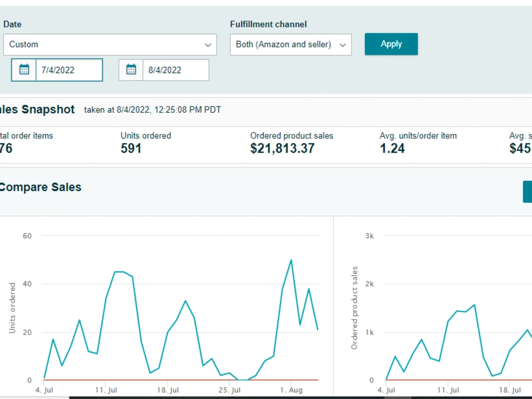Screen dimensions: 532x399
Task: Click the snapshot timestamp text
Action: [153, 110]
